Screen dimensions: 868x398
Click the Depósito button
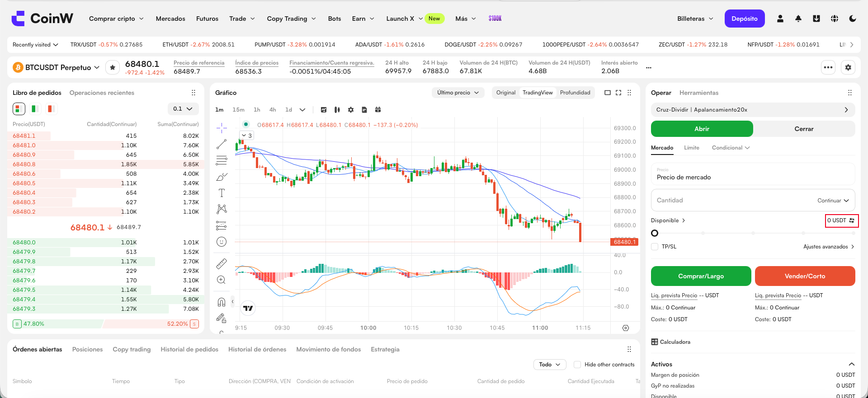(745, 19)
